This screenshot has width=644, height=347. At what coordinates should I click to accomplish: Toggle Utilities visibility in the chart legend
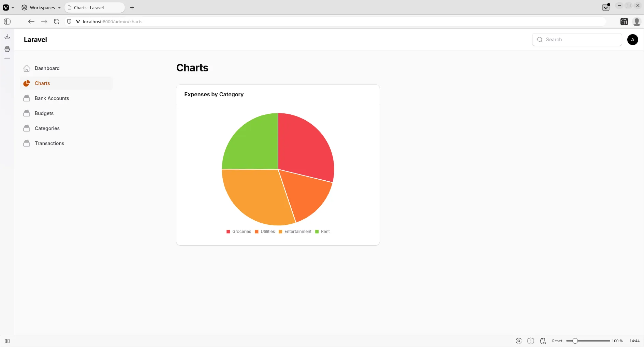coord(265,232)
